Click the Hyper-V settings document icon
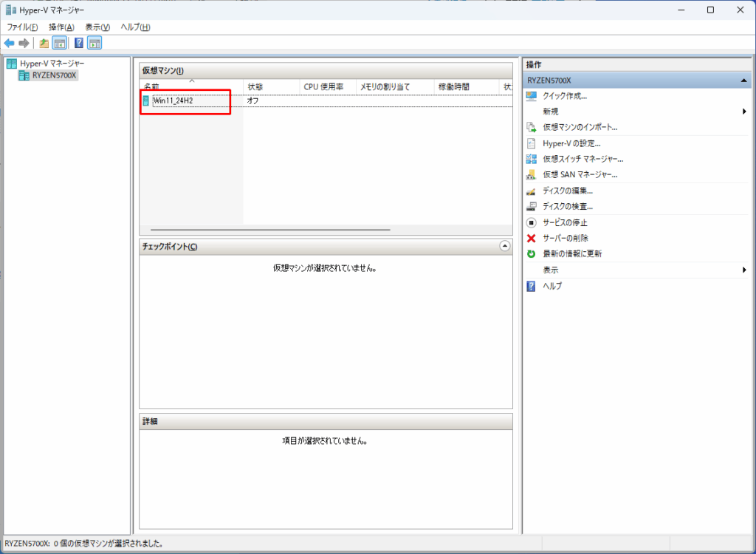Screen dimensions: 756x554 pos(532,143)
